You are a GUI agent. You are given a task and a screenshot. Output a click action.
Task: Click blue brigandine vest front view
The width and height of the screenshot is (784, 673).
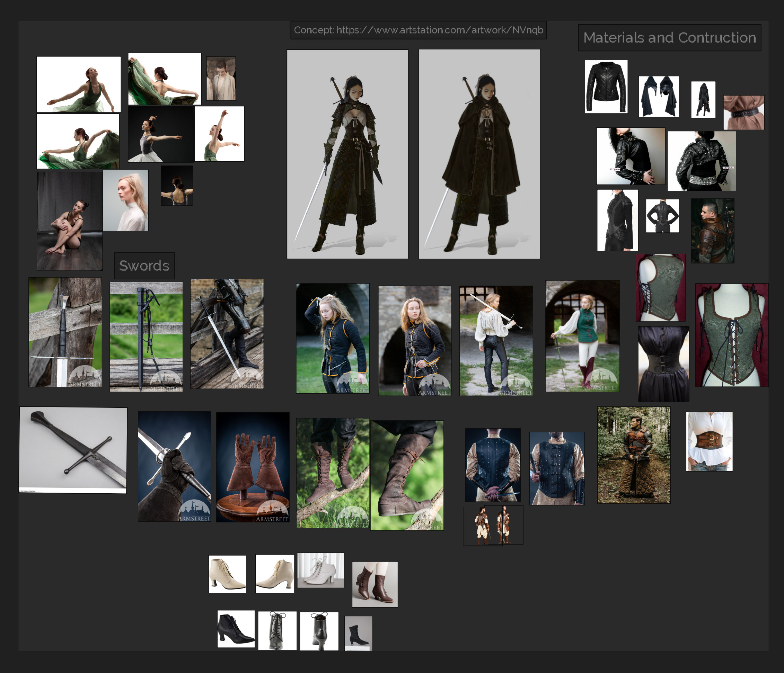pyautogui.click(x=557, y=468)
